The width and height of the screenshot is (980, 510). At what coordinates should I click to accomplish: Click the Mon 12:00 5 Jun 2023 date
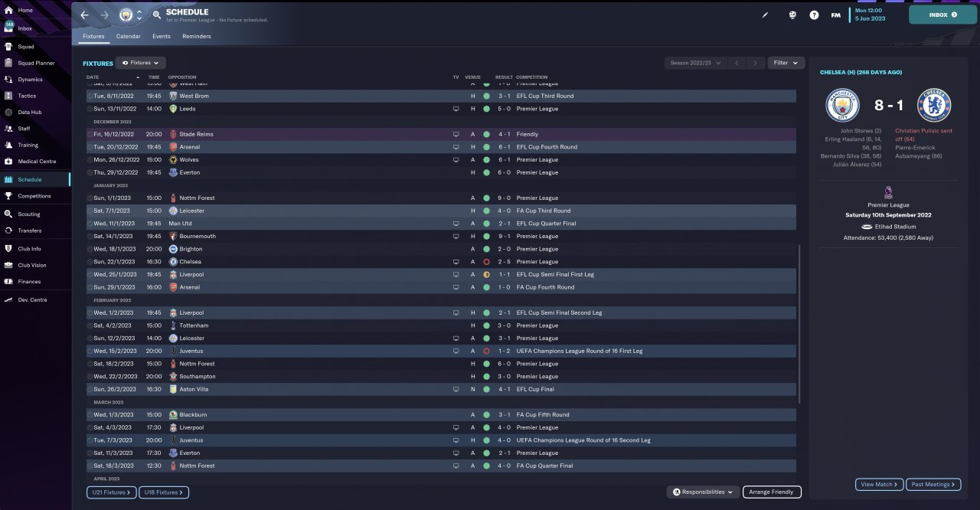pyautogui.click(x=871, y=15)
